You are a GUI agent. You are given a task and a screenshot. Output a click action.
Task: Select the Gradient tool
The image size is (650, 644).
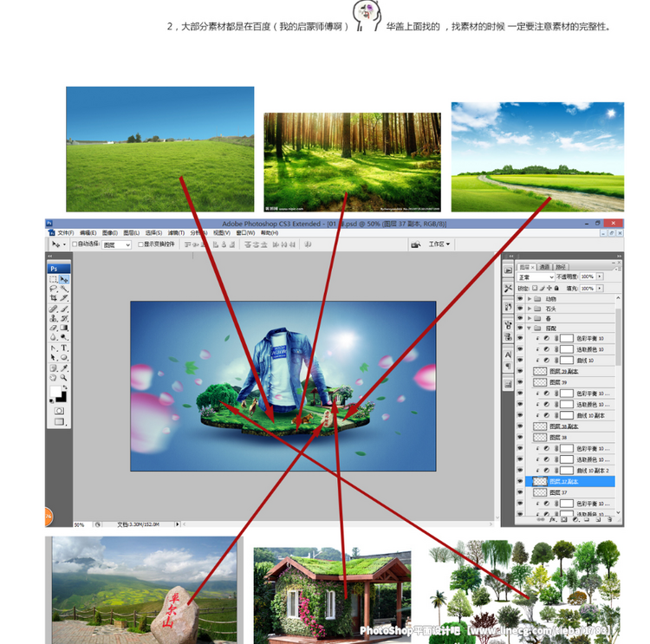pyautogui.click(x=64, y=328)
